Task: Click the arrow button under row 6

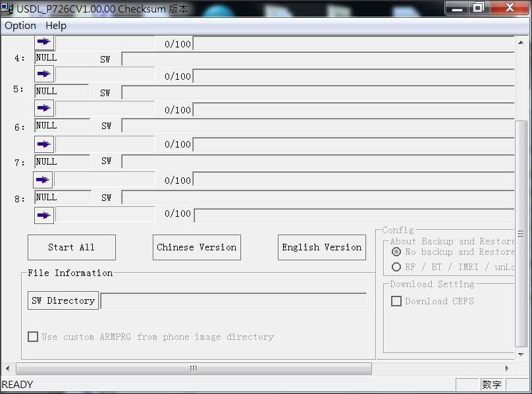Action: tap(44, 144)
